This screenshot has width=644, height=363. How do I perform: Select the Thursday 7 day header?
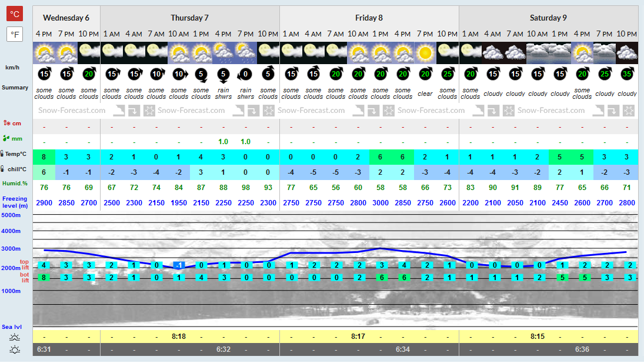[190, 18]
